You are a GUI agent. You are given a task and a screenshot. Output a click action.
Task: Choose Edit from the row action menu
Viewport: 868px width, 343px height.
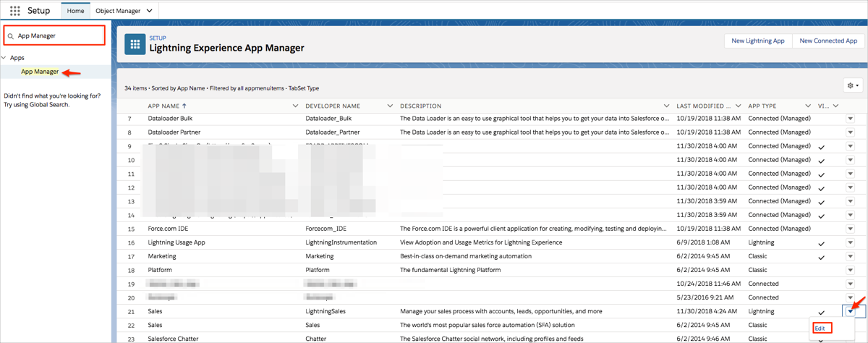pyautogui.click(x=820, y=329)
